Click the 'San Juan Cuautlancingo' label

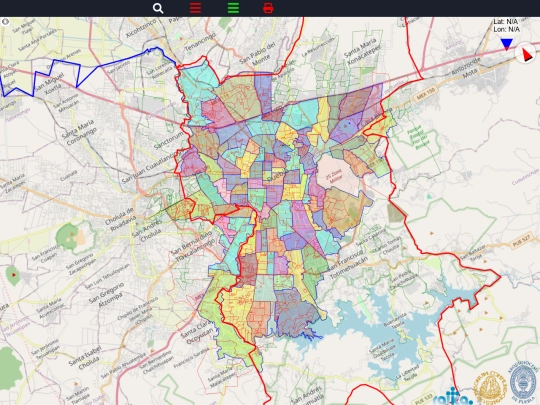click(x=148, y=168)
